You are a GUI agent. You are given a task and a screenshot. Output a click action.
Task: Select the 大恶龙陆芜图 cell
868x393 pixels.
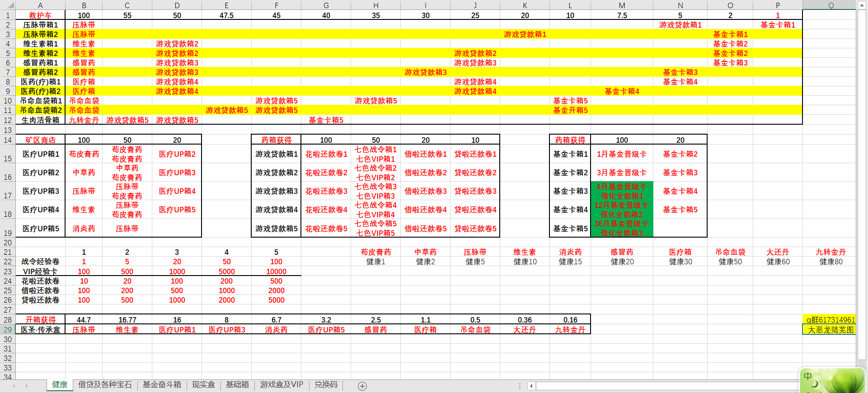tap(830, 330)
